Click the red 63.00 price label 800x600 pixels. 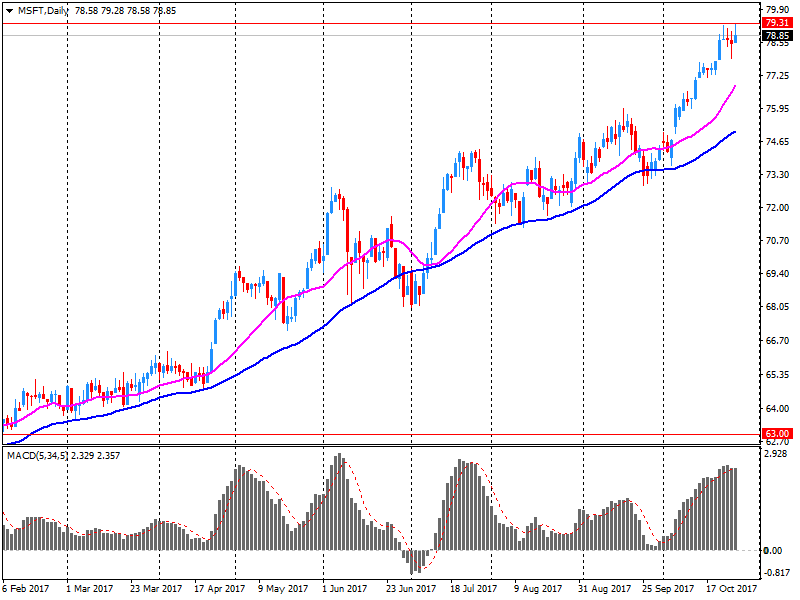[x=777, y=434]
